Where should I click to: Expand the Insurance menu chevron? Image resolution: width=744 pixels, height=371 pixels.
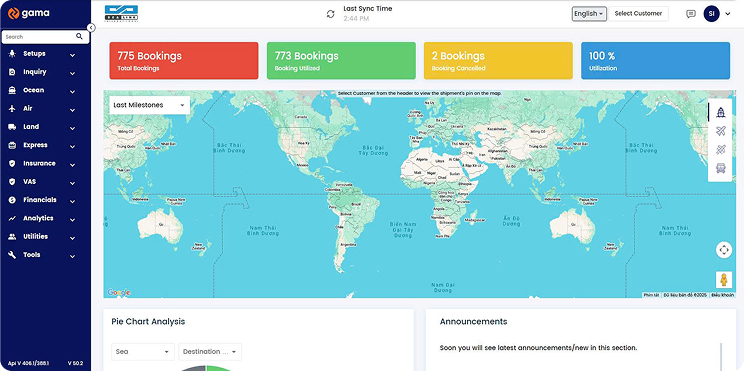(x=72, y=165)
